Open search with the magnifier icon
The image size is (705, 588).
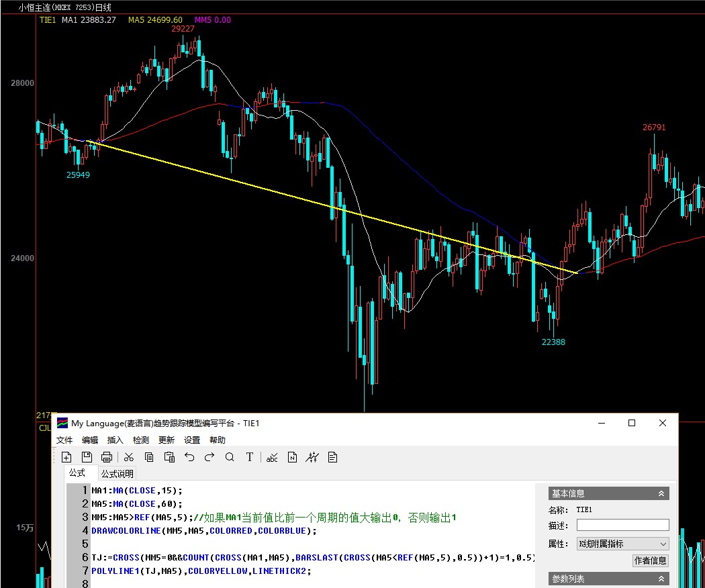[230, 457]
